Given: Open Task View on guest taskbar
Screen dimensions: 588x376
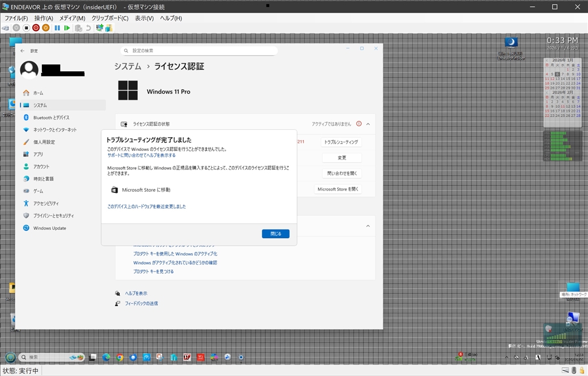Looking at the screenshot, I should (92, 357).
